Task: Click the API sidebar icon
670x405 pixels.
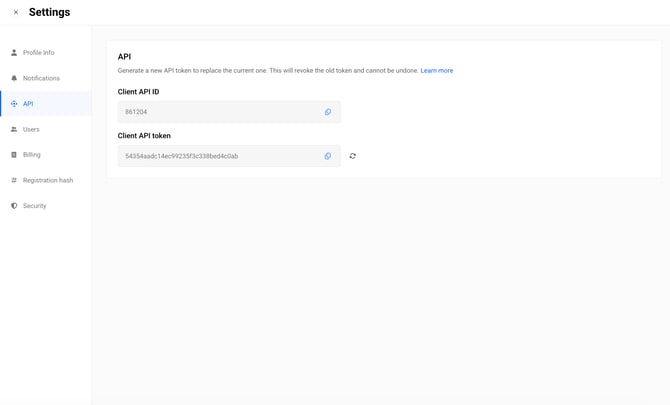Action: pos(14,104)
